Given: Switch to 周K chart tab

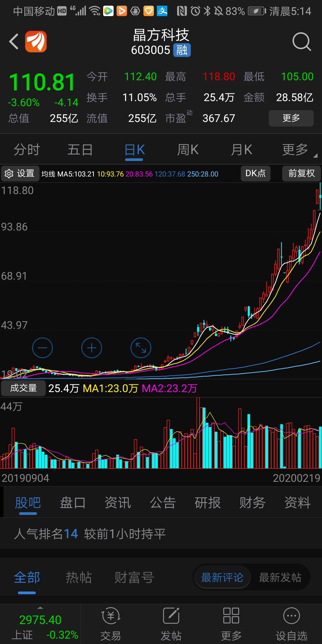Looking at the screenshot, I should pos(188,150).
